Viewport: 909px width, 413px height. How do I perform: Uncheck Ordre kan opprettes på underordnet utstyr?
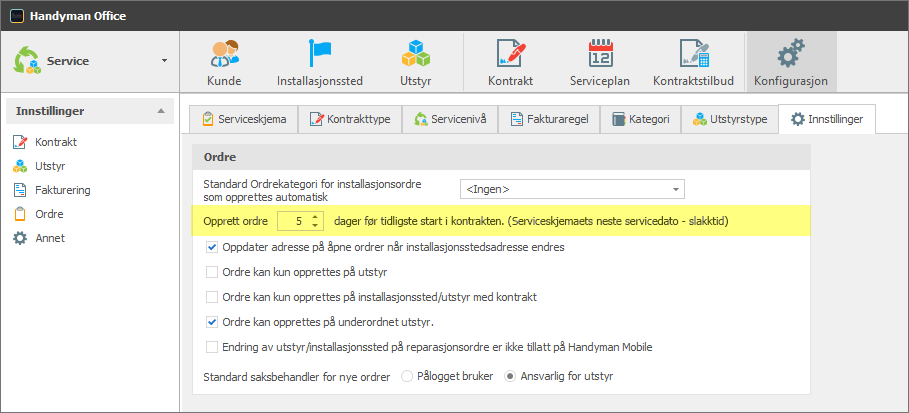[212, 322]
